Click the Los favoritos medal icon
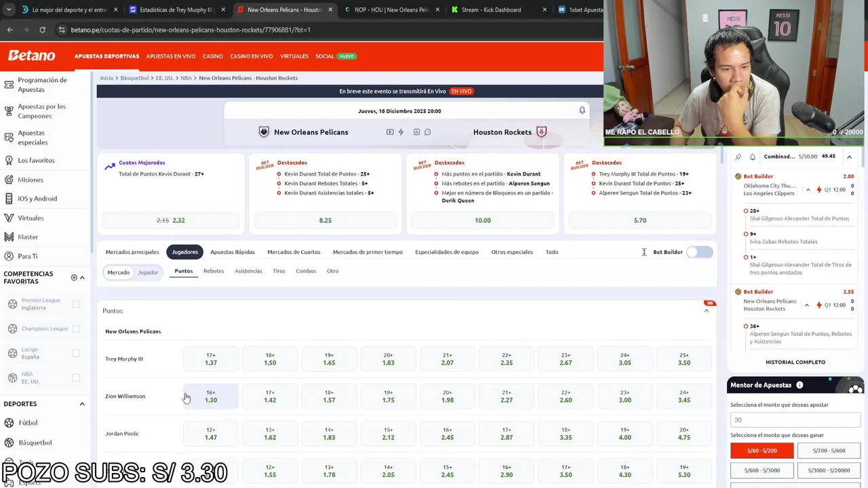Screen dimensions: 868x488 [9, 161]
